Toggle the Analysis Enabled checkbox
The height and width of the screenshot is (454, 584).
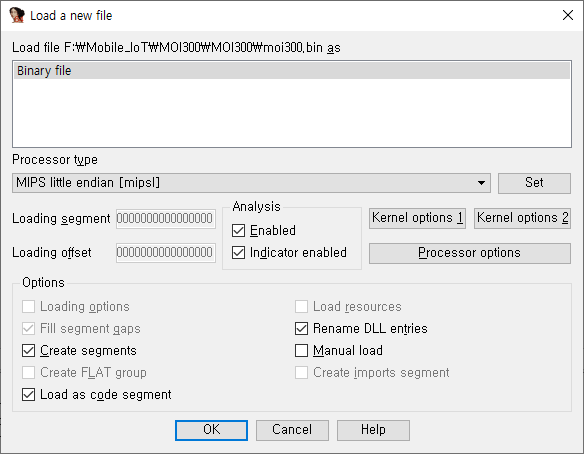click(x=238, y=231)
